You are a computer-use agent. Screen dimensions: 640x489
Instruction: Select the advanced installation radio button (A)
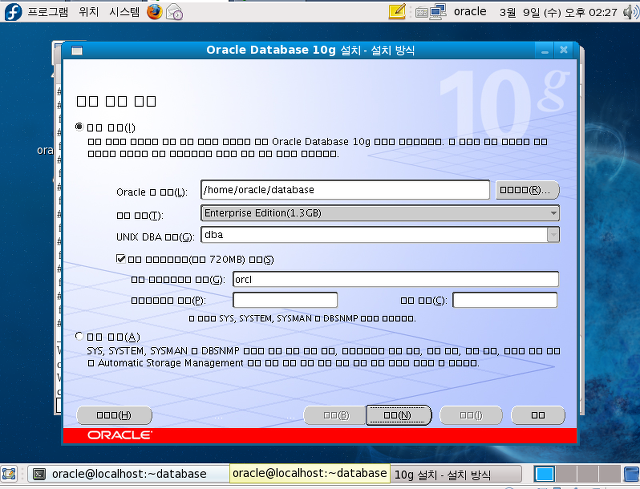[x=79, y=336]
